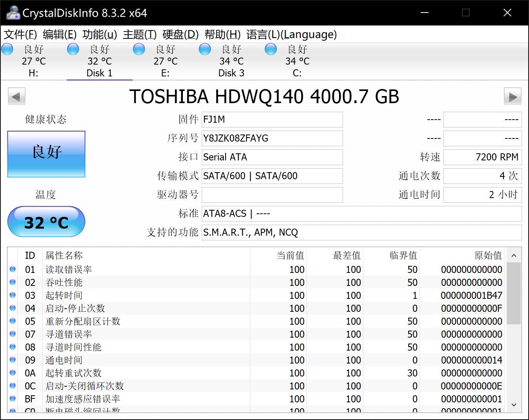Screen dimensions: 529x420
Task: Select the H: drive health status icon
Action: pyautogui.click(x=7, y=49)
